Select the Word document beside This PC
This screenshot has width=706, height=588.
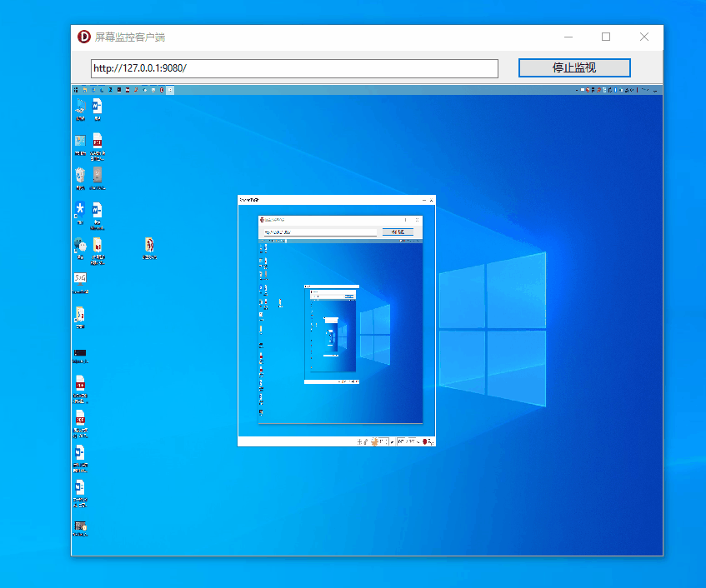(x=97, y=107)
